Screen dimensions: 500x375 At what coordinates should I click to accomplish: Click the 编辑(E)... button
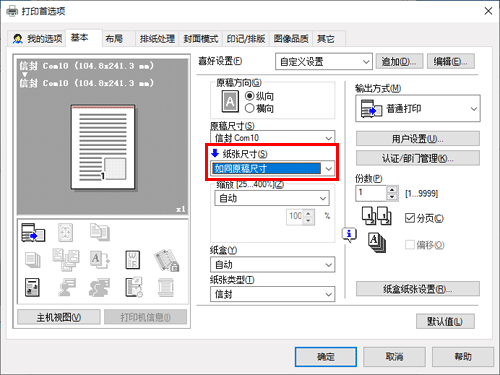(451, 61)
